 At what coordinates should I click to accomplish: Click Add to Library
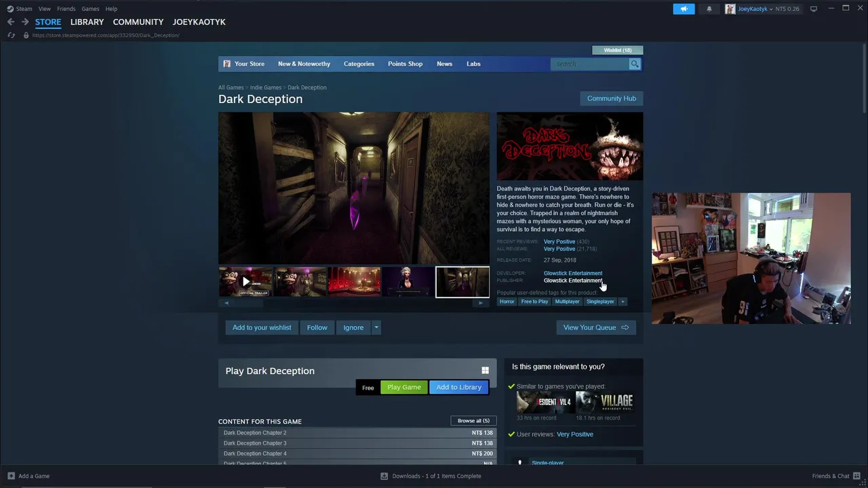[x=459, y=387]
